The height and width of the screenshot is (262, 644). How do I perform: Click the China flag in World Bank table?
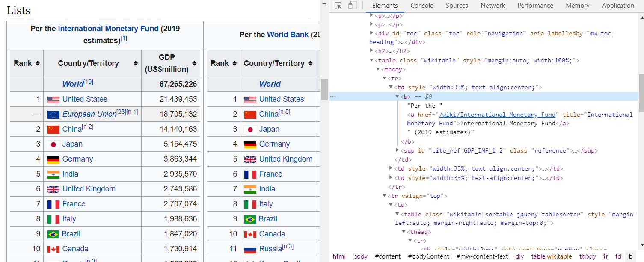(250, 115)
